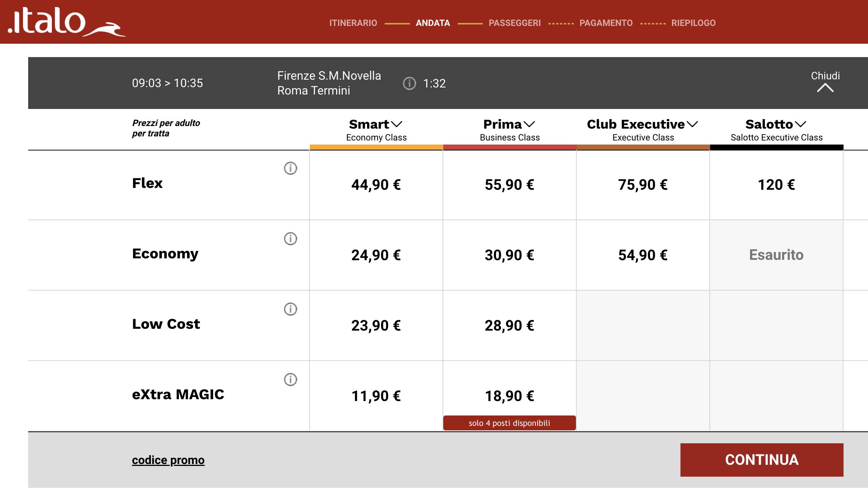This screenshot has height=490, width=868.
Task: Expand the Salotto class dropdown
Action: pyautogui.click(x=800, y=124)
